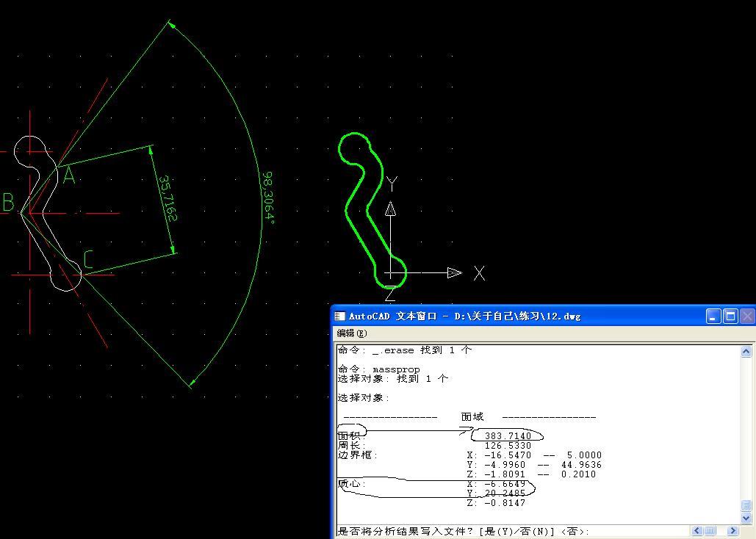Click the command prompt line 是否将分析结果写入文件
The image size is (756, 539).
[x=441, y=531]
